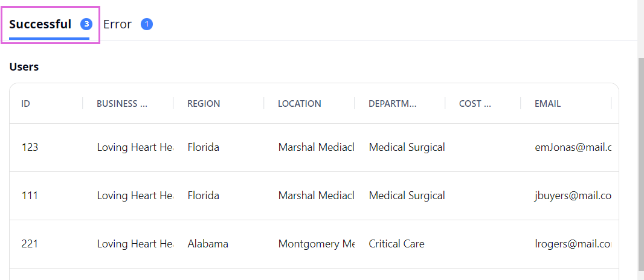Click the REGION column header

tap(204, 104)
